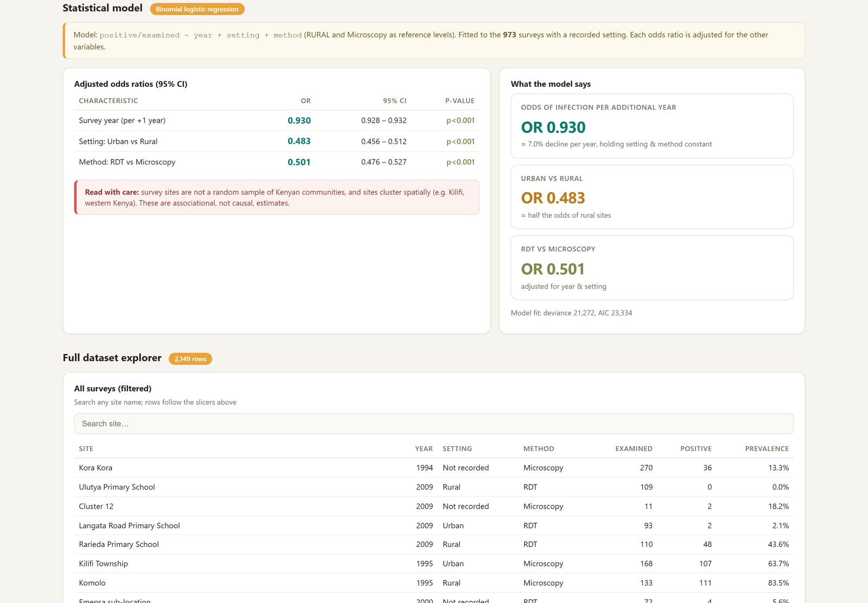Select the Ulutya Primary School row
The height and width of the screenshot is (603, 868).
pyautogui.click(x=433, y=487)
